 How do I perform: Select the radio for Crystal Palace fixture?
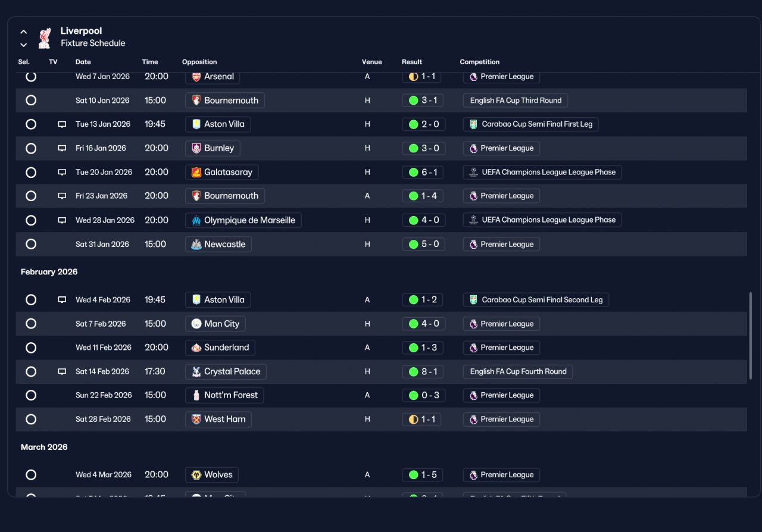tap(31, 371)
